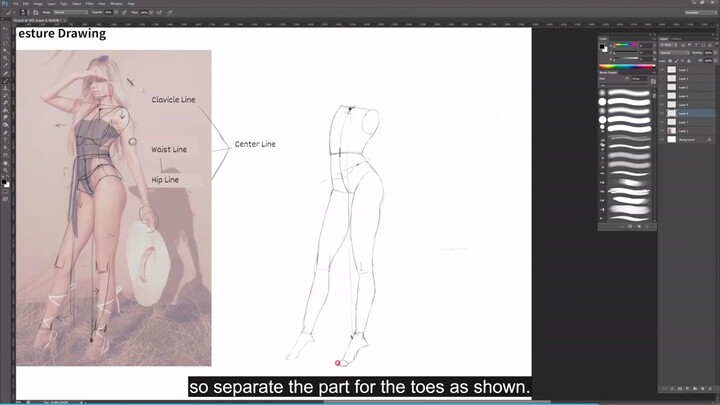Open the Edit menu
The image size is (720, 405).
pos(26,4)
